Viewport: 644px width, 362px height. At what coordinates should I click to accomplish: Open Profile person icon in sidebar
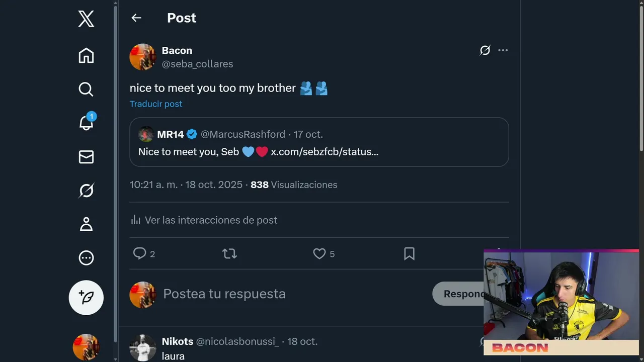86,224
